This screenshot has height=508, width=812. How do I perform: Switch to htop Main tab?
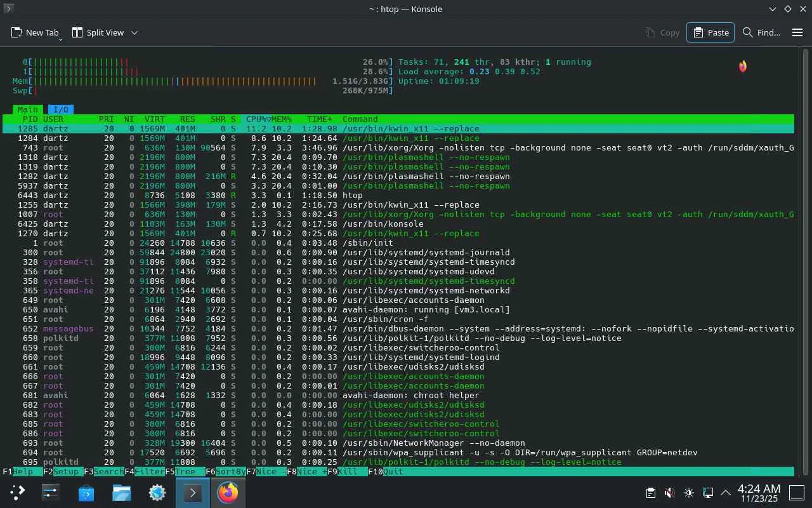tap(27, 109)
